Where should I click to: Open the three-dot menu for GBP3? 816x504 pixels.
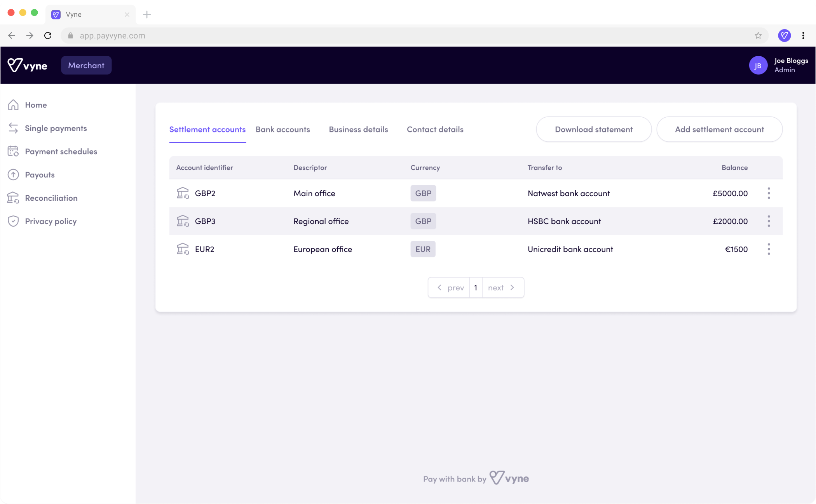point(769,221)
